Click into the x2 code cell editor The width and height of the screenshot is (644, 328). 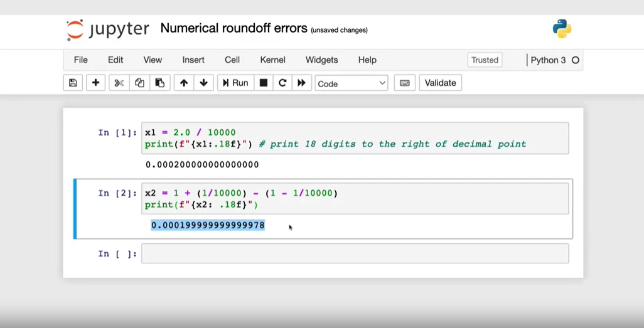tap(355, 199)
